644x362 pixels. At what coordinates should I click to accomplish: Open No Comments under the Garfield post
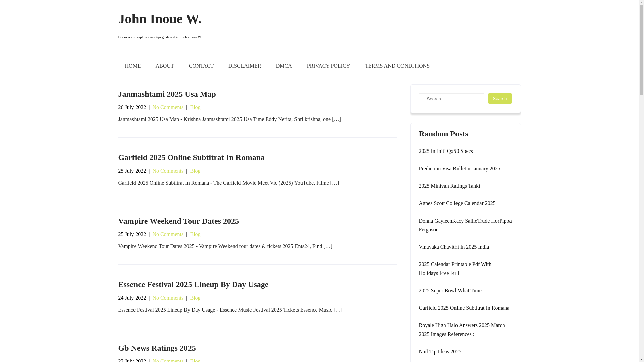[168, 171]
